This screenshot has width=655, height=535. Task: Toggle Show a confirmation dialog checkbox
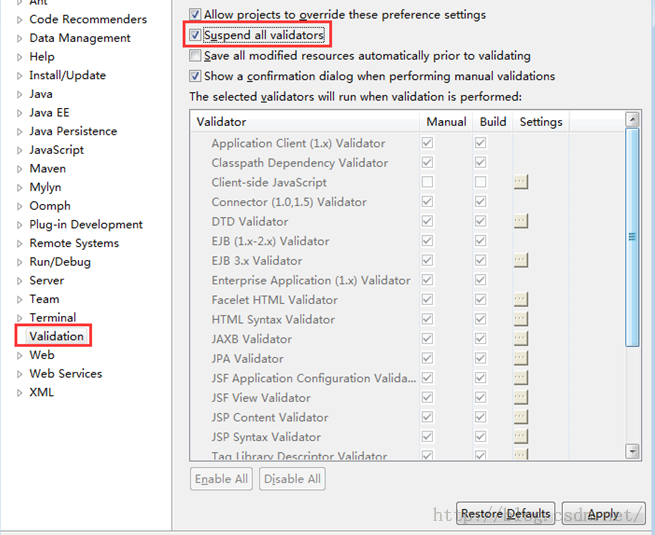point(195,76)
